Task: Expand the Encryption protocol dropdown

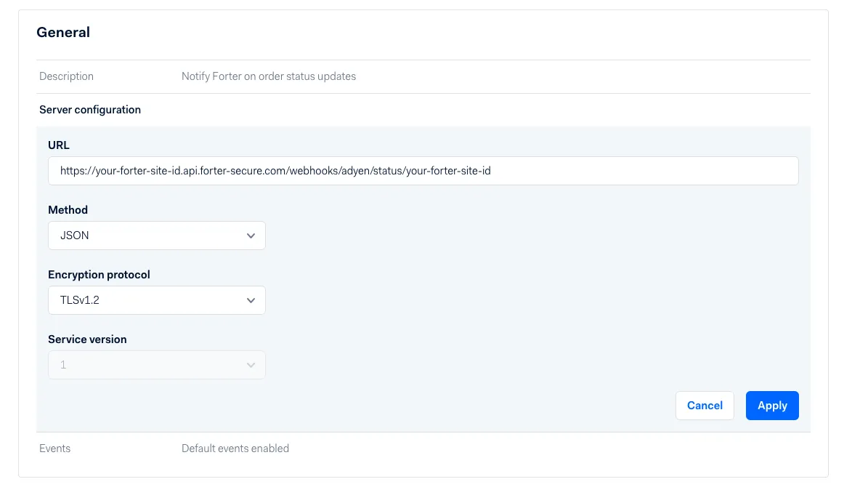Action: coord(157,300)
